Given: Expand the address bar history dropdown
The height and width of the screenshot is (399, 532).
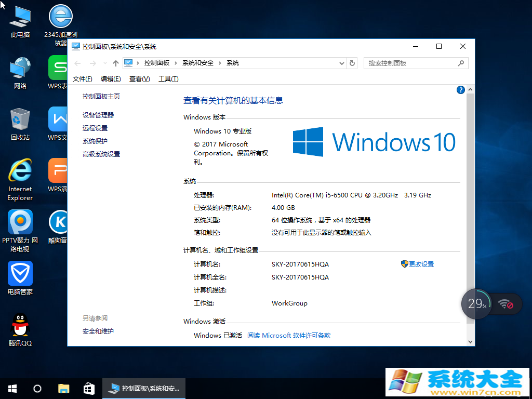Looking at the screenshot, I should pyautogui.click(x=342, y=63).
